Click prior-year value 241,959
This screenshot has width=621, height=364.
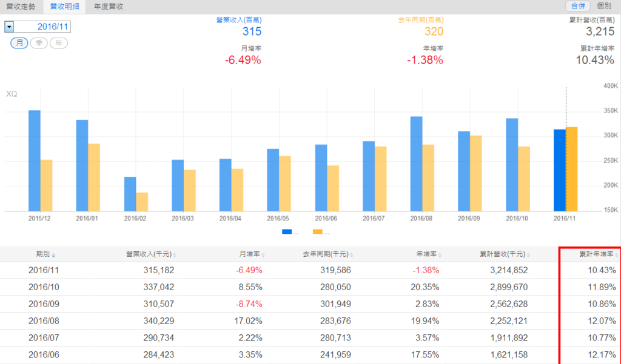pos(335,355)
